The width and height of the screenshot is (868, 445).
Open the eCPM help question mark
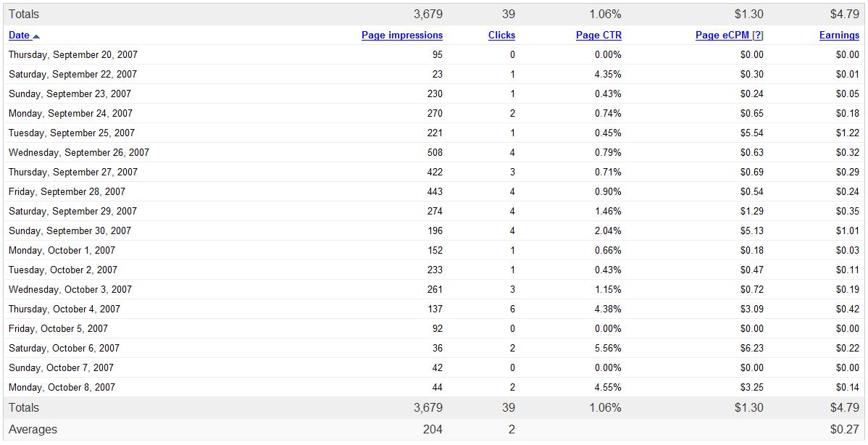758,36
